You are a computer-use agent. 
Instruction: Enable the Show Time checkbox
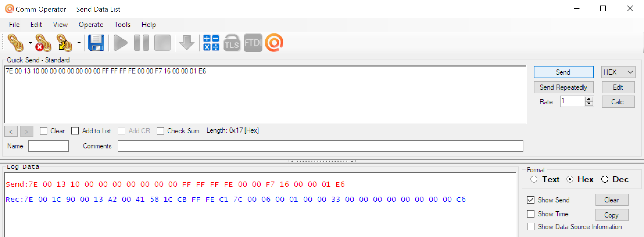pos(531,214)
